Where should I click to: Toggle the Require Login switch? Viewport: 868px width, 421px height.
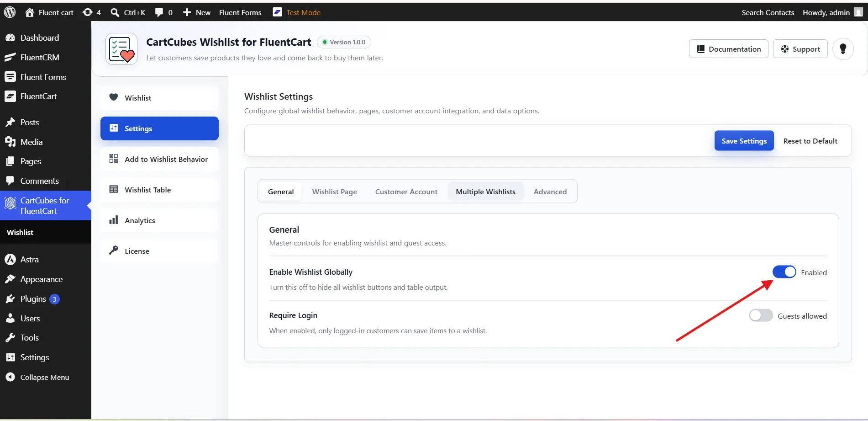coord(761,315)
